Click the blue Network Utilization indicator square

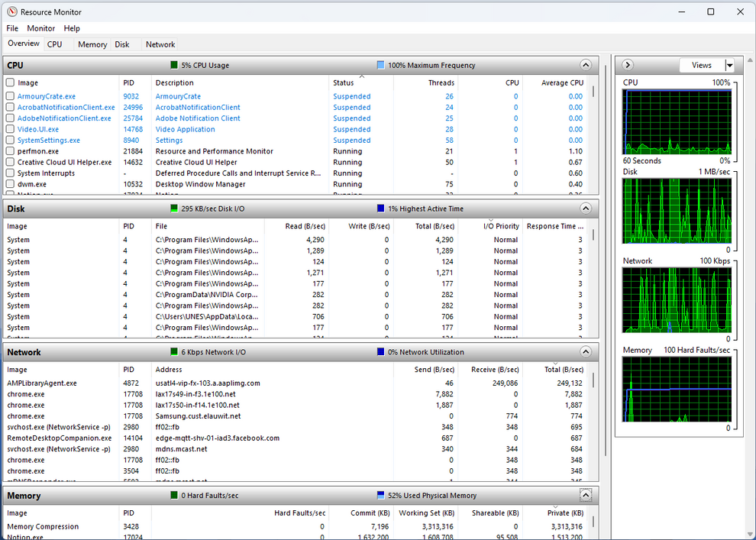pyautogui.click(x=380, y=352)
